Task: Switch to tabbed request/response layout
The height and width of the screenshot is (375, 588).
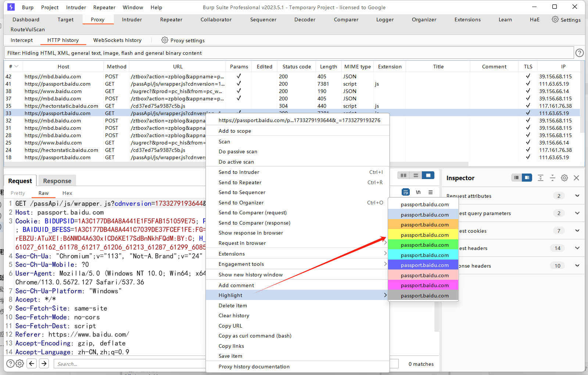Action: coord(428,175)
